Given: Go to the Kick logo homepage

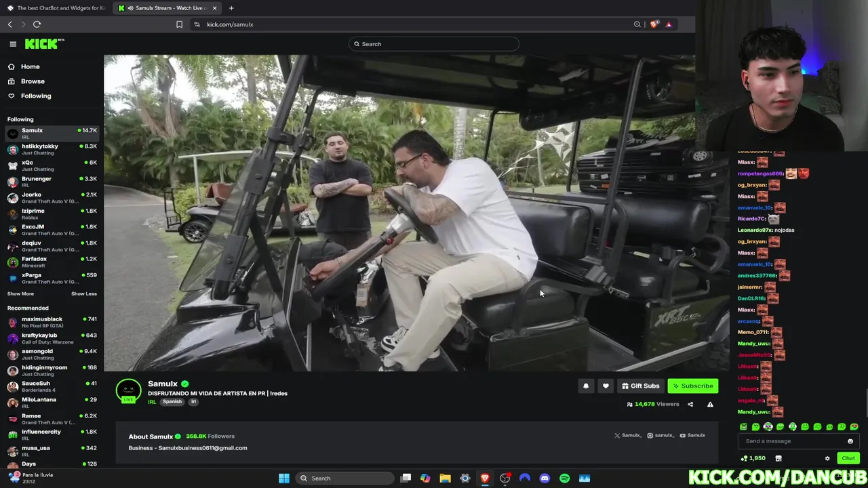Looking at the screenshot, I should point(44,44).
